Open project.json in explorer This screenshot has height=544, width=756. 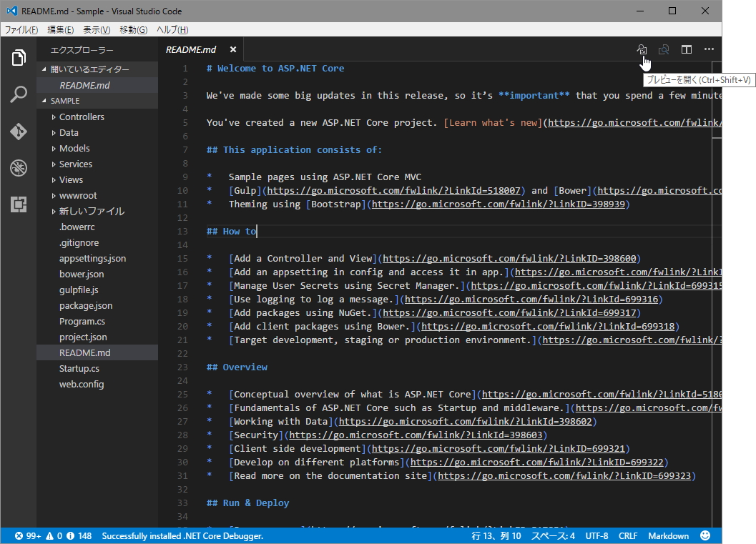tap(97, 337)
